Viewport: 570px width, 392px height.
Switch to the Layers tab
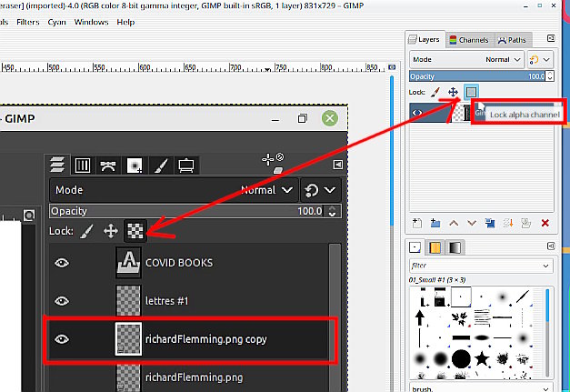pos(425,39)
